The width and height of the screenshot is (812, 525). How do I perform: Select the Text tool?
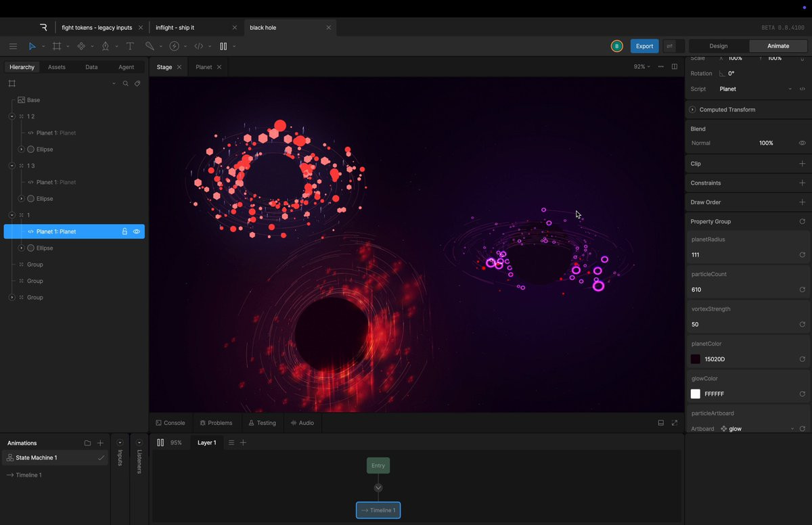(130, 46)
